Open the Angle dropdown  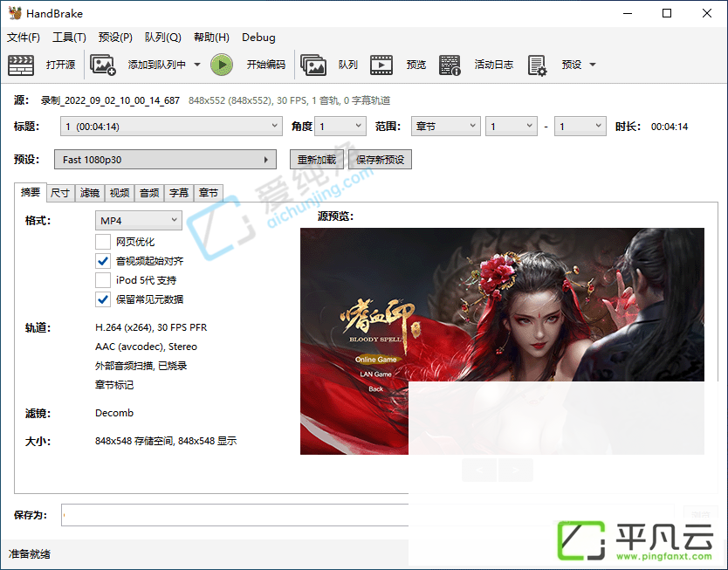[x=340, y=127]
